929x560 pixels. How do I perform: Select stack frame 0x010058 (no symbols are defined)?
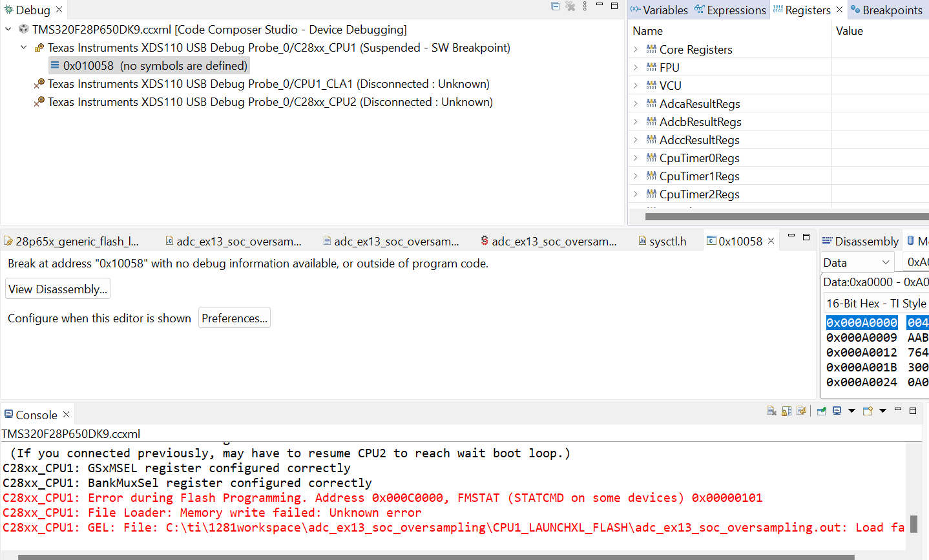point(149,65)
